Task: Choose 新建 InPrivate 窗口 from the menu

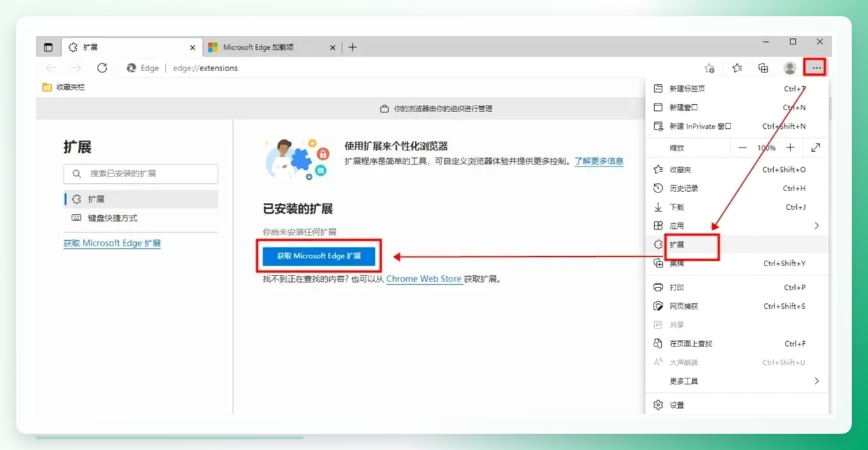Action: click(737, 126)
